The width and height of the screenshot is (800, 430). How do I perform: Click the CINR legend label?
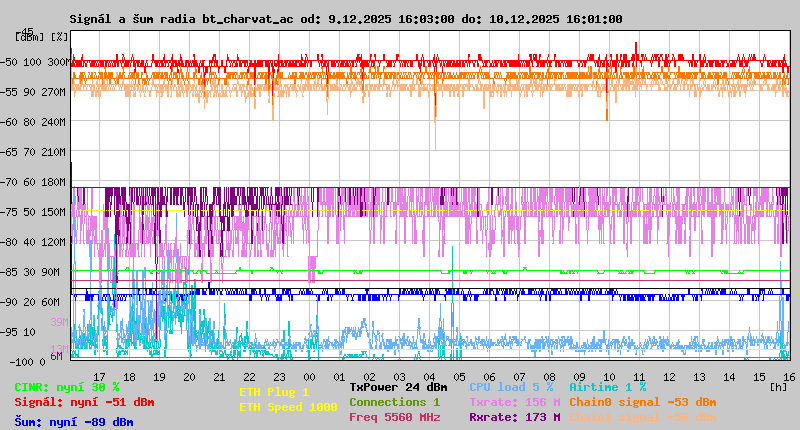pyautogui.click(x=67, y=387)
